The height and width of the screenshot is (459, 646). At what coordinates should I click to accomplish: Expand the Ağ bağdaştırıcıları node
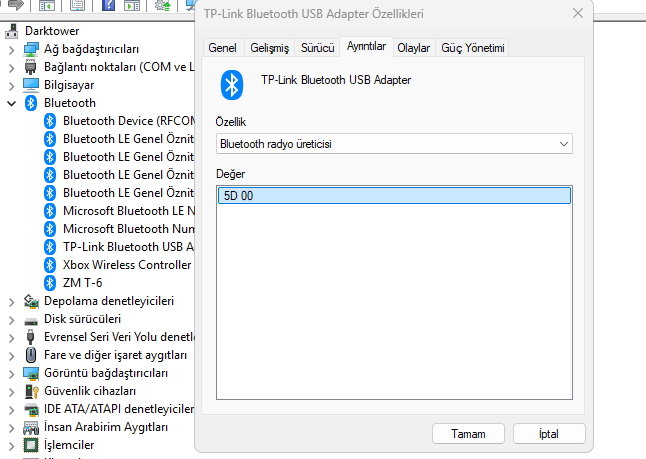coord(12,50)
